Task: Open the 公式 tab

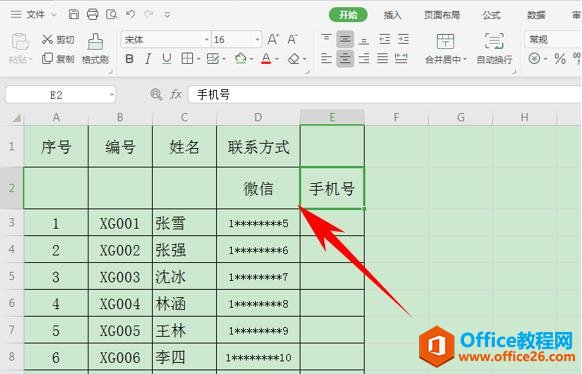Action: [x=491, y=15]
